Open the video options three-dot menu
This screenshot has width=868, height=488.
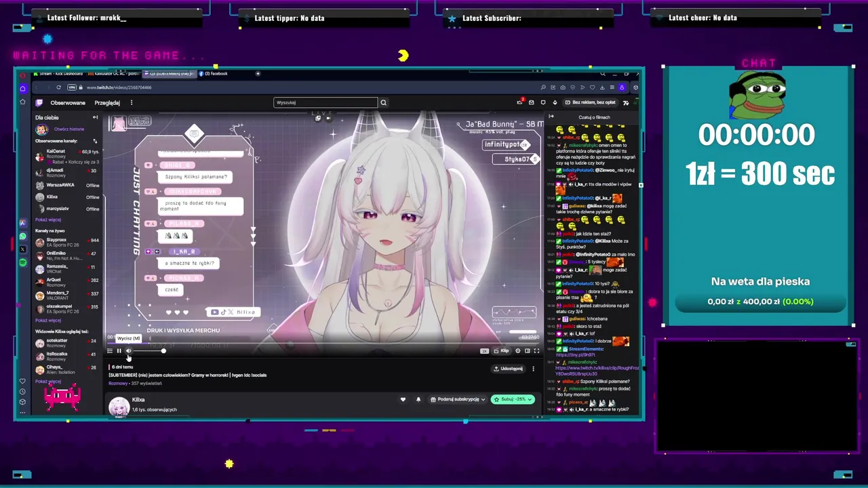533,369
